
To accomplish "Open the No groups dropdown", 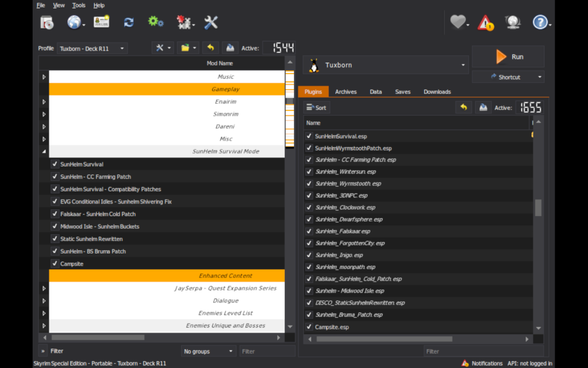I will point(208,351).
